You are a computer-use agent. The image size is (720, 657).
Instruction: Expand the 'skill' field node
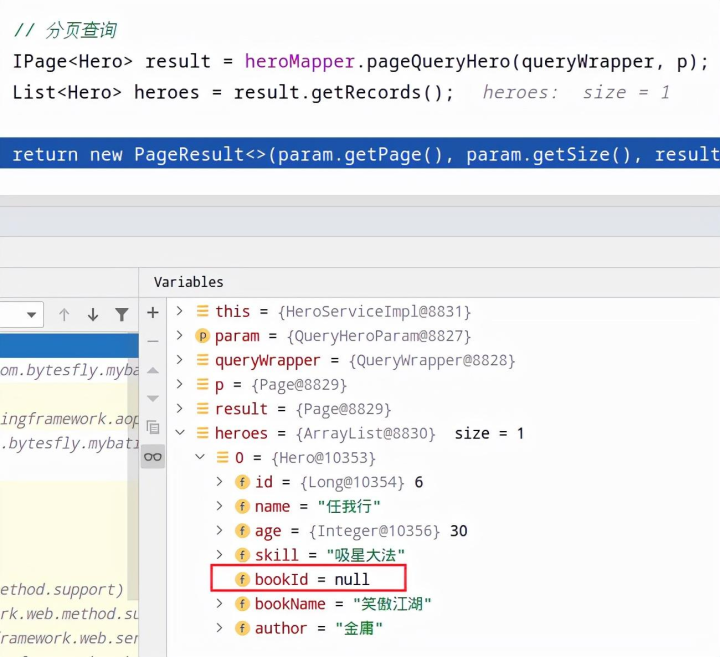(219, 555)
